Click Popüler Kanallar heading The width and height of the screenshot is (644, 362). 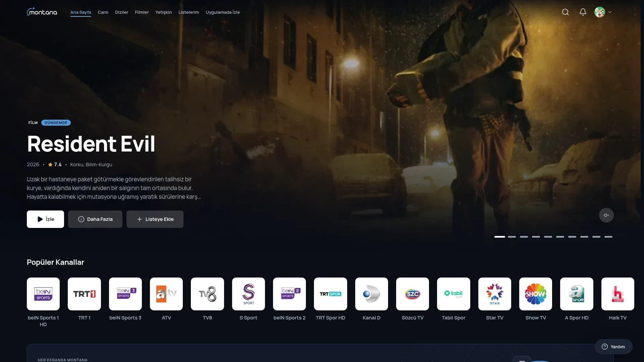55,262
